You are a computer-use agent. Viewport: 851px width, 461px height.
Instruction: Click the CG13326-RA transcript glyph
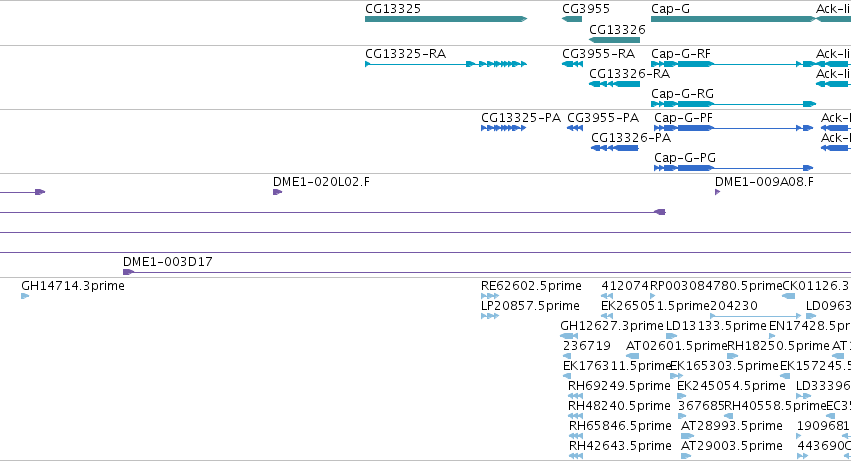coord(614,84)
